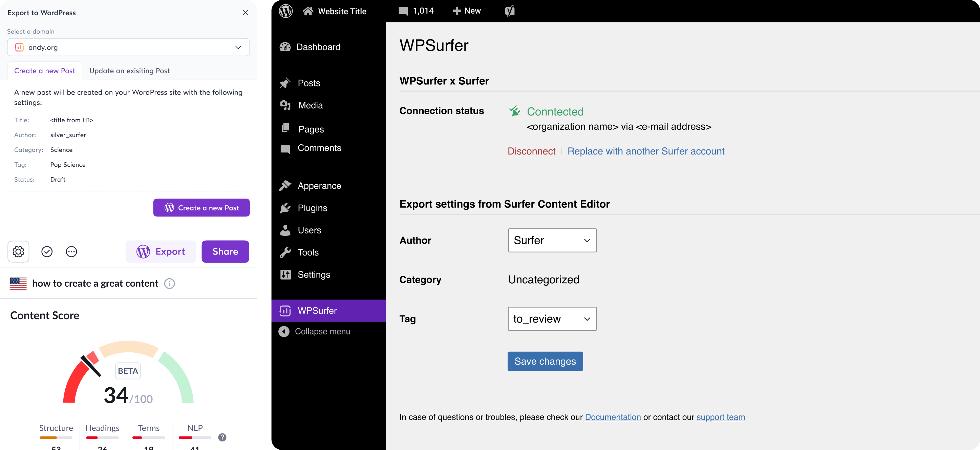Image resolution: width=980 pixels, height=450 pixels.
Task: Open the support team link
Action: click(721, 417)
